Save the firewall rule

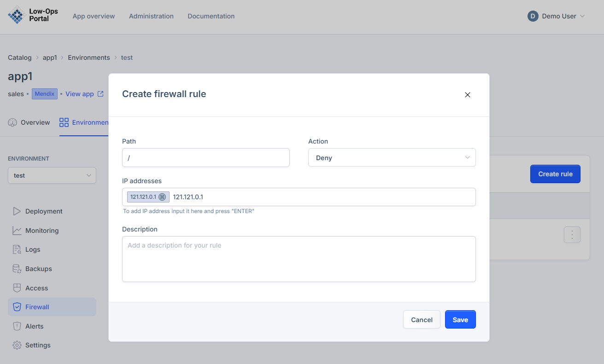[x=460, y=320]
